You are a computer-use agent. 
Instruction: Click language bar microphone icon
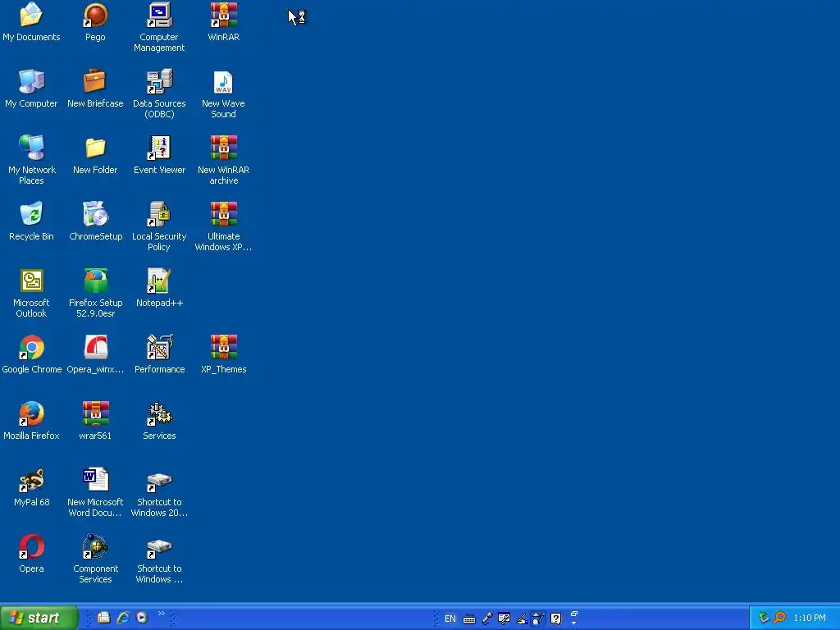tap(487, 619)
